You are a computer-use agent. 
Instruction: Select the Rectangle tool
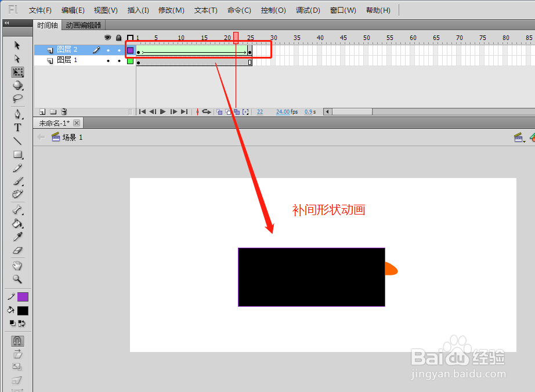(18, 155)
